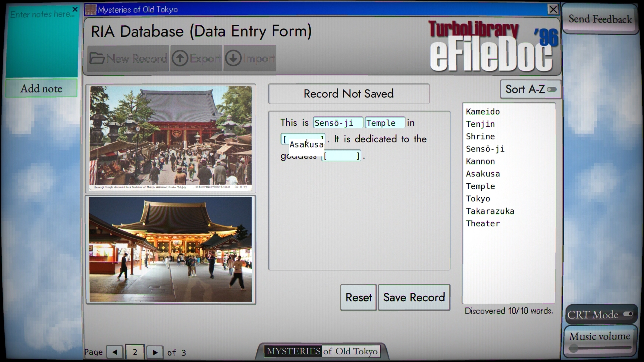Click the Save Record button
Viewport: 644px width, 362px height.
(414, 298)
